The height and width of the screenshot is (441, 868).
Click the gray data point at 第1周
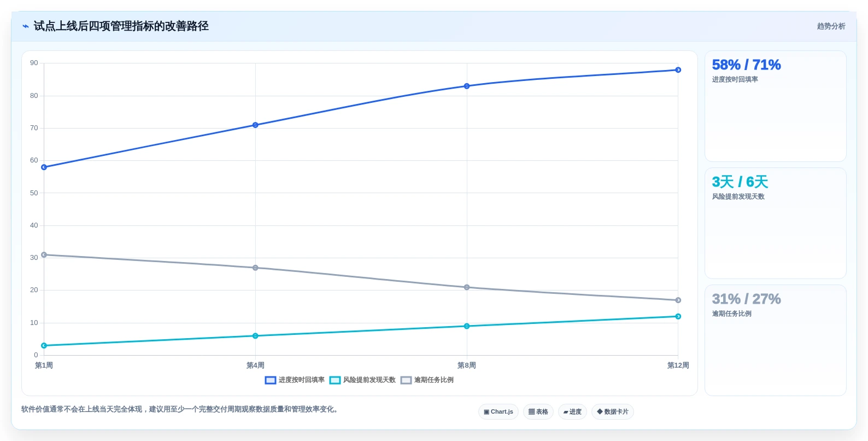[44, 255]
